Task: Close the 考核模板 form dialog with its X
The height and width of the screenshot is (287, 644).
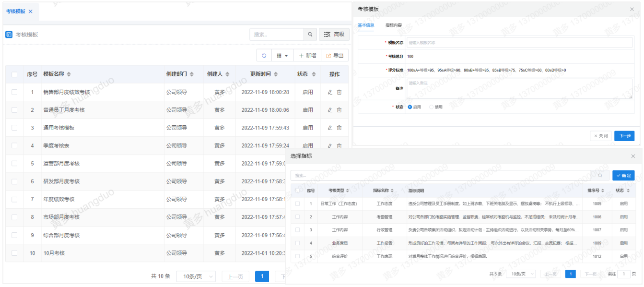Action: pyautogui.click(x=632, y=9)
